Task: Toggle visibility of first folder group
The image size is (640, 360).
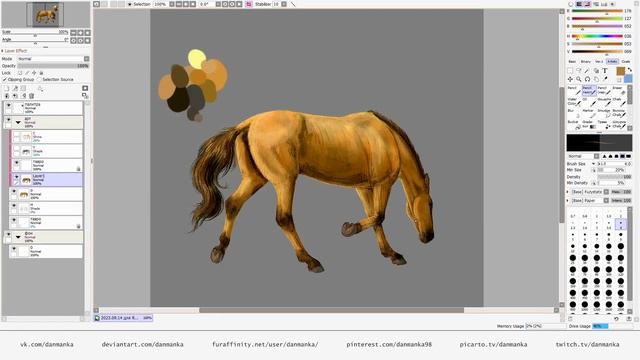Action: [x=9, y=120]
